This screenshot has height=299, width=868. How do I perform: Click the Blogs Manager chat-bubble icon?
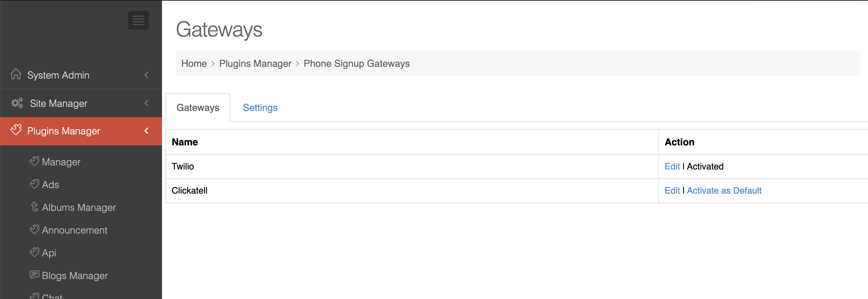(x=34, y=275)
